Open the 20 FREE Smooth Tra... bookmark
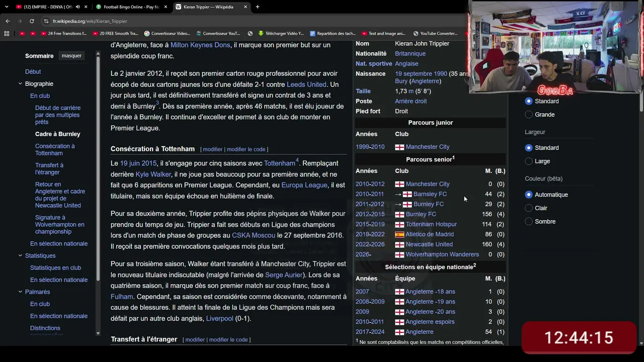Viewport: 644px width, 362px height. point(116,34)
